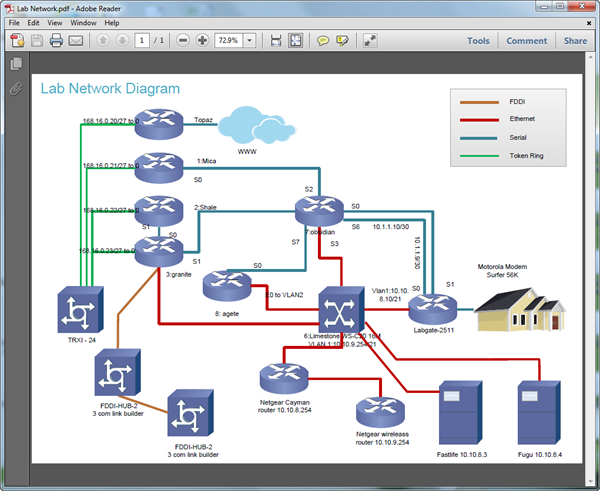The image size is (600, 491).
Task: Go to next page arrow
Action: click(122, 40)
